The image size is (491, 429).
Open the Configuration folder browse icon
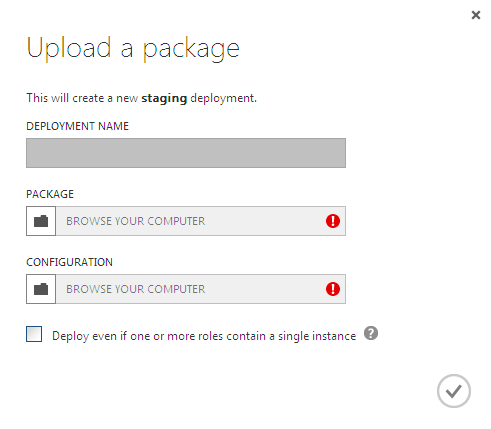click(41, 289)
